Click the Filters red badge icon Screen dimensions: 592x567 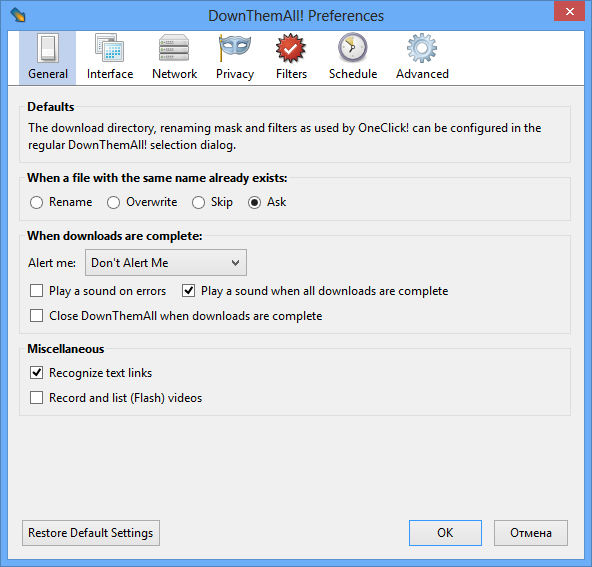tap(291, 48)
